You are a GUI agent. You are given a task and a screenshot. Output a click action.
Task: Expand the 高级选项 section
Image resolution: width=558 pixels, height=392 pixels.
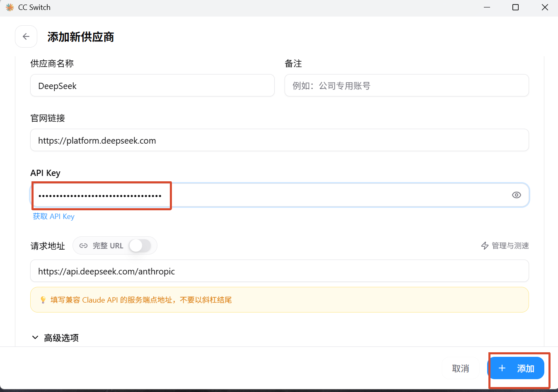point(56,338)
